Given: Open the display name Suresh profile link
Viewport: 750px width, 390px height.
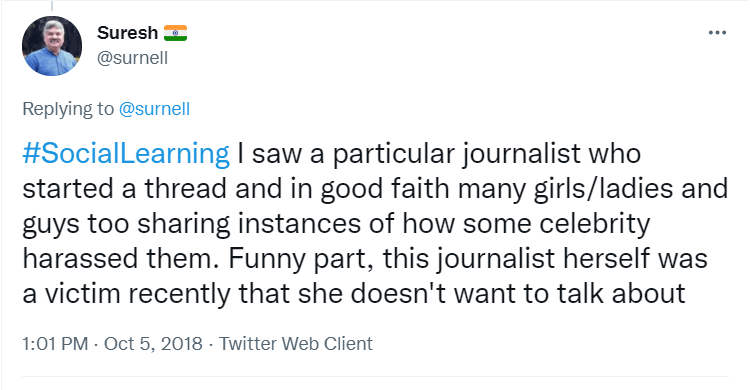Looking at the screenshot, I should coord(127,33).
